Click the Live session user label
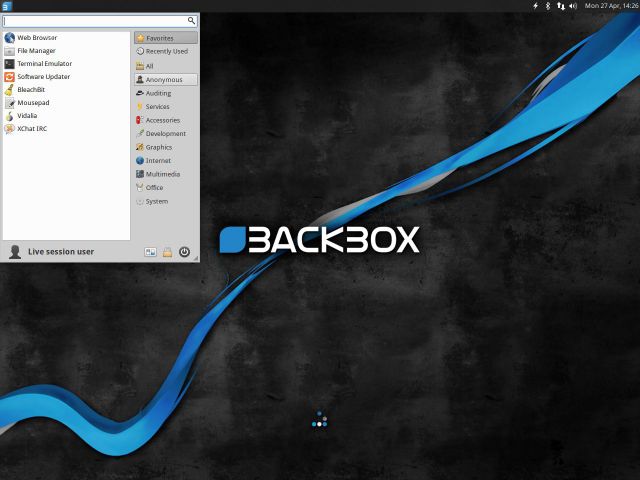Screen dimensions: 640x480 click(61, 252)
